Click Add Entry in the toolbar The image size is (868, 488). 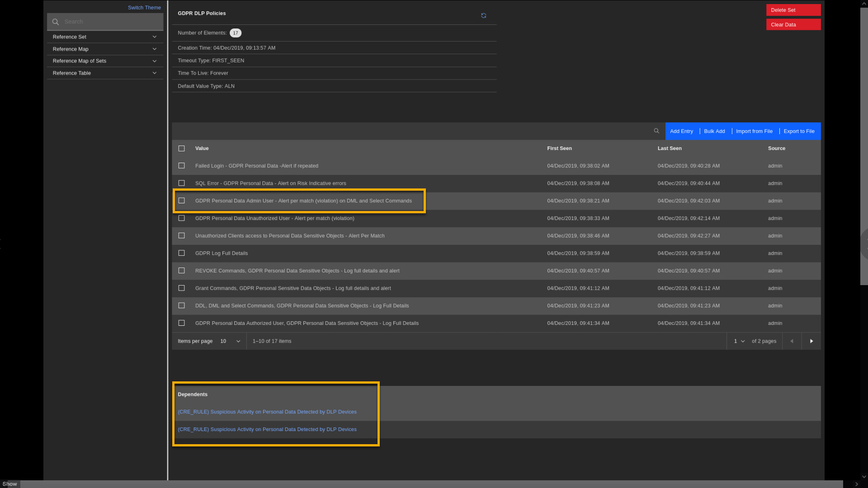[681, 131]
